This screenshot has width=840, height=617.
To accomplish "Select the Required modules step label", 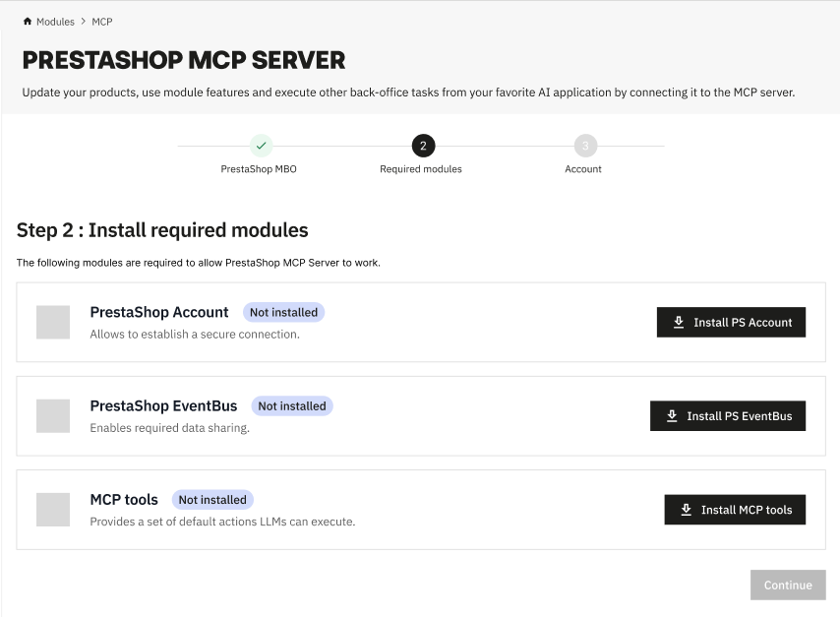I will pos(421,169).
